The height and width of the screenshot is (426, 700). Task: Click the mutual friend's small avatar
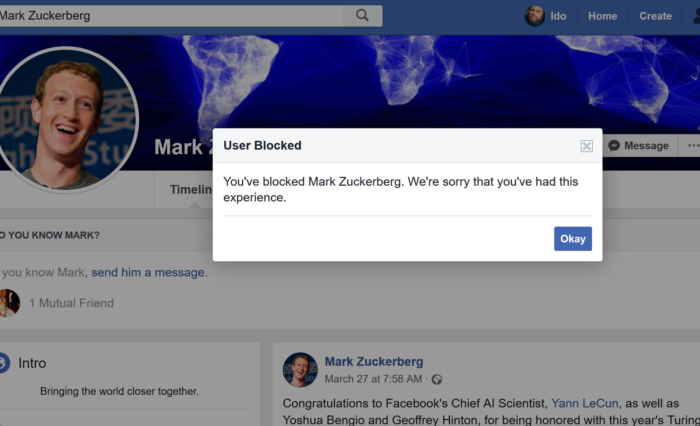[8, 303]
